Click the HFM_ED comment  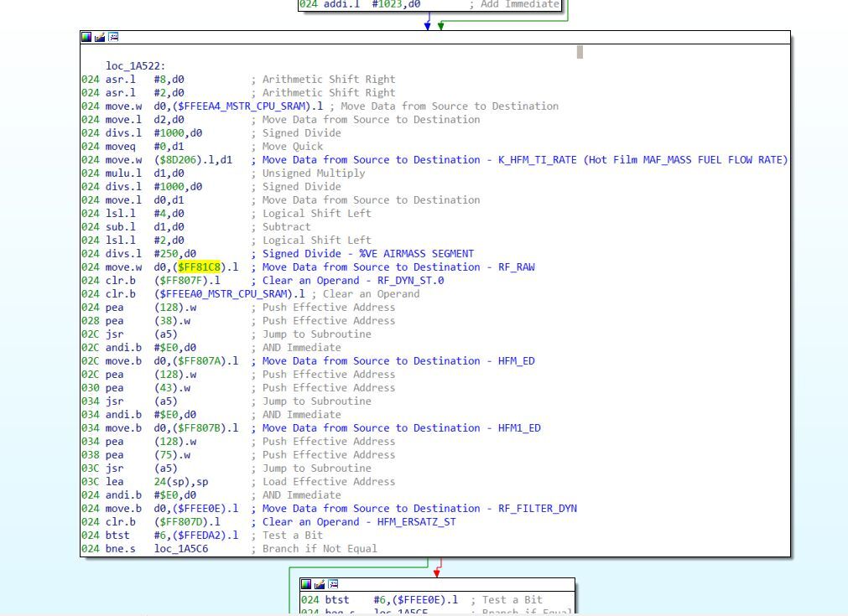point(517,361)
